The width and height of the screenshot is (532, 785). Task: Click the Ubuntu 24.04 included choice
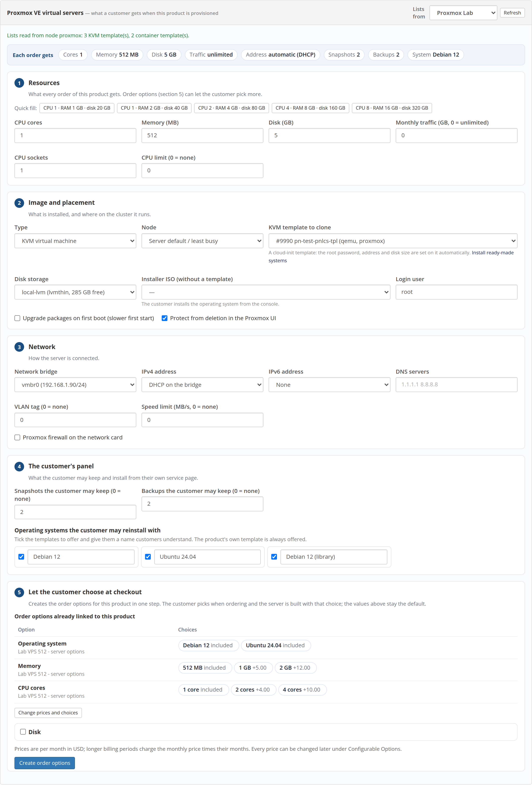276,646
